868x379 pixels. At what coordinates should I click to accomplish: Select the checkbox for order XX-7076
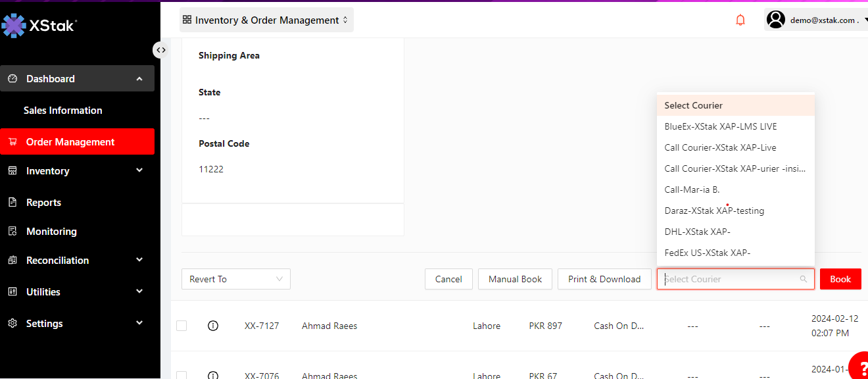click(181, 375)
